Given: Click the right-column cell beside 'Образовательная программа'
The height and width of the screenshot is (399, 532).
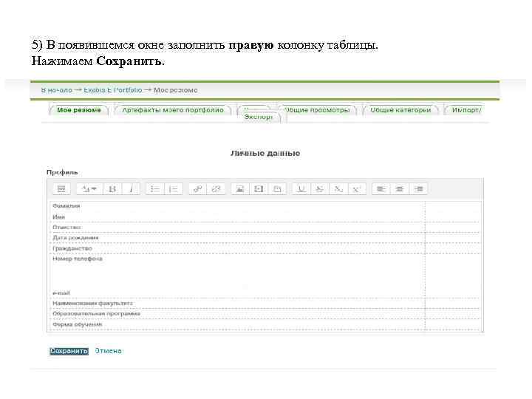Looking at the screenshot, I should [453, 314].
